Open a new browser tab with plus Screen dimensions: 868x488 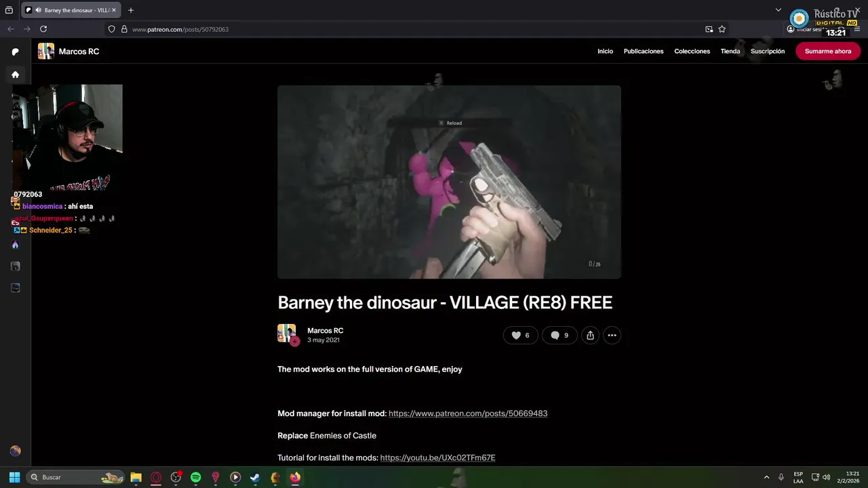click(131, 10)
